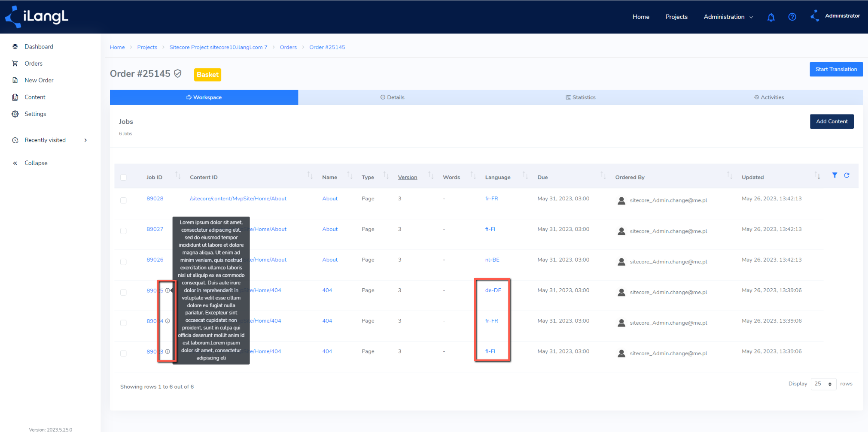The width and height of the screenshot is (868, 432).
Task: Open job 89028 link
Action: click(155, 199)
